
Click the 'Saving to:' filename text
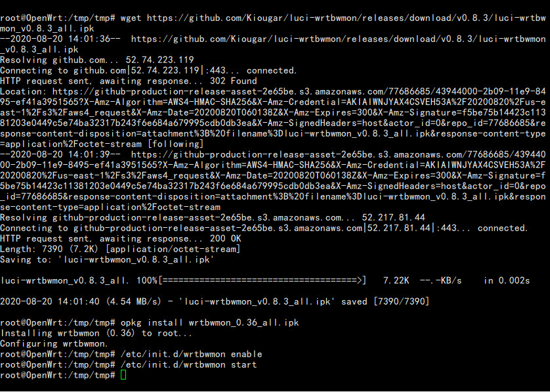tap(136, 260)
